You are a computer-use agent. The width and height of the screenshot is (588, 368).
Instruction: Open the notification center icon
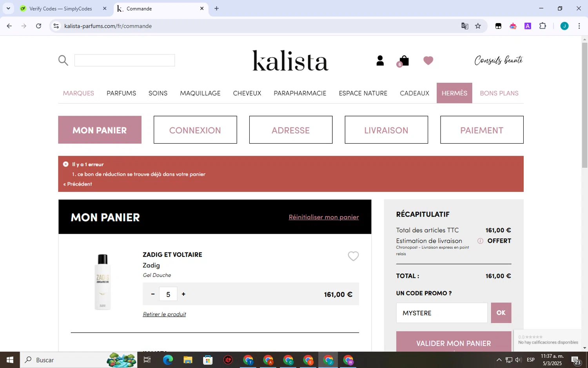[576, 360]
